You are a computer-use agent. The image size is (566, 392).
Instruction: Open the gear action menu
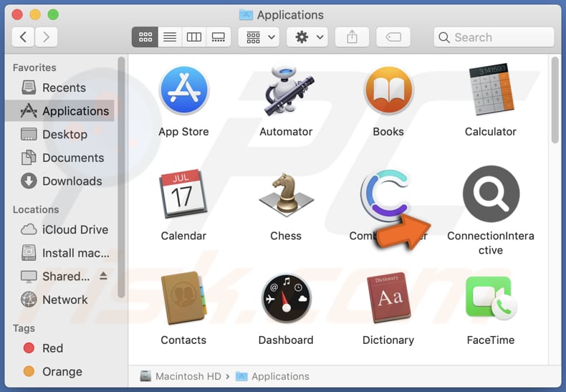pyautogui.click(x=307, y=37)
